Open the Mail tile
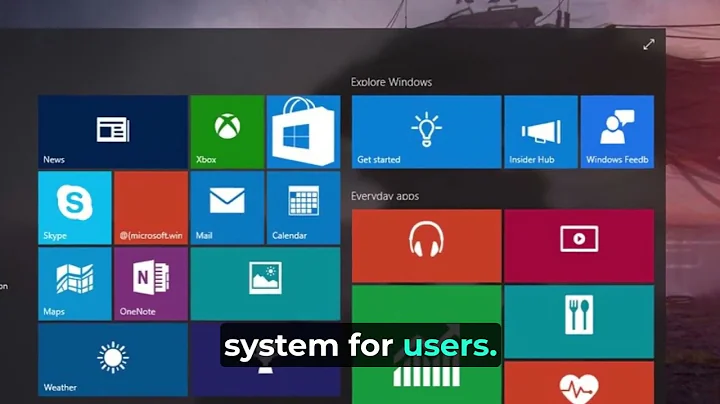 click(227, 208)
